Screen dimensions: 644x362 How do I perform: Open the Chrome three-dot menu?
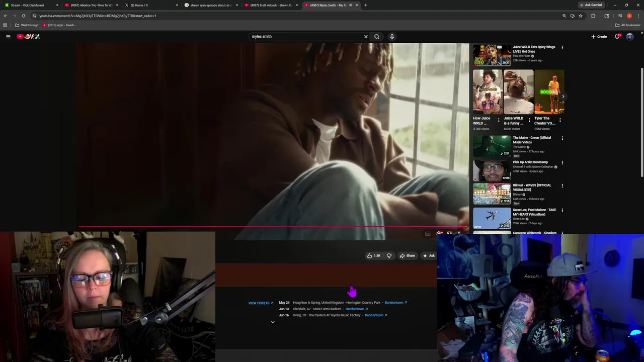[639, 16]
